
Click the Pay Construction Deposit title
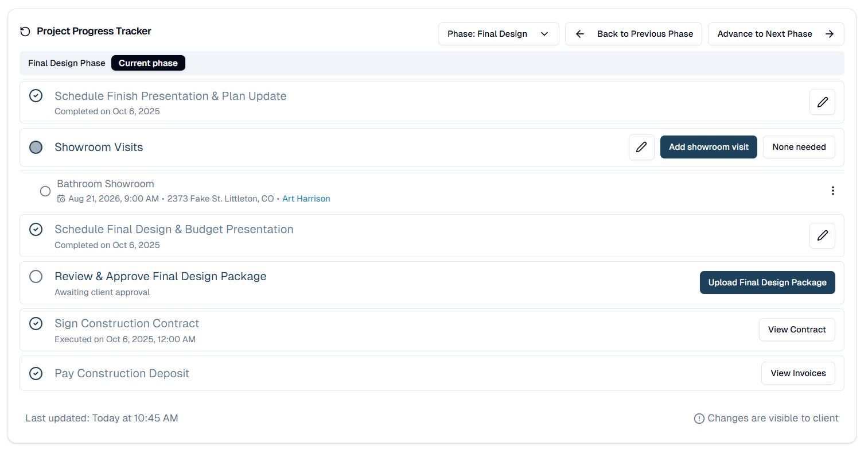(122, 373)
